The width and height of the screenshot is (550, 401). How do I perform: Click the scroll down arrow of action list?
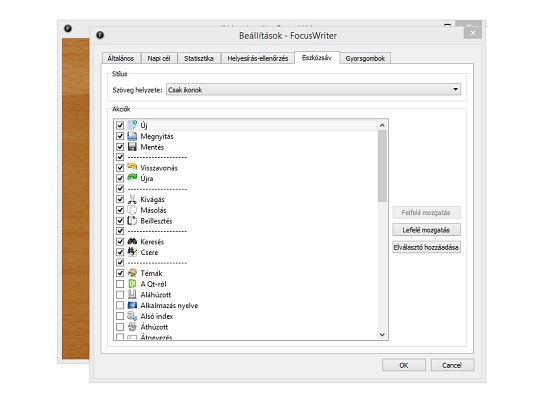click(382, 335)
